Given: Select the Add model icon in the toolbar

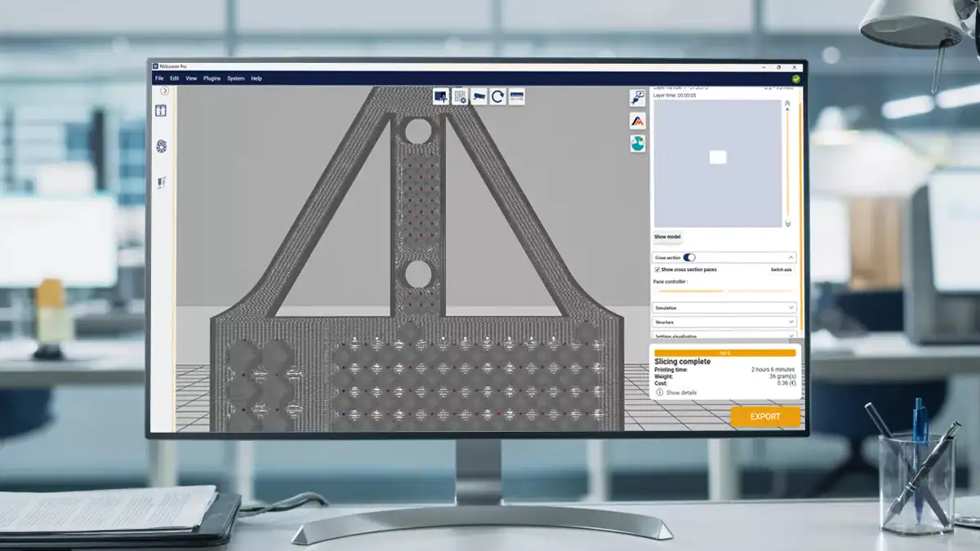Looking at the screenshot, I should (x=441, y=96).
